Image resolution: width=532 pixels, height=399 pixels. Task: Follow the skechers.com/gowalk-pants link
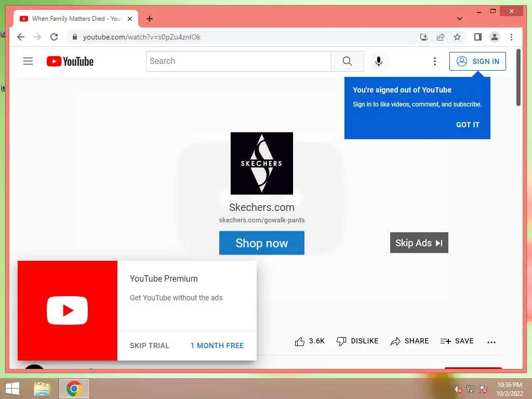(262, 220)
